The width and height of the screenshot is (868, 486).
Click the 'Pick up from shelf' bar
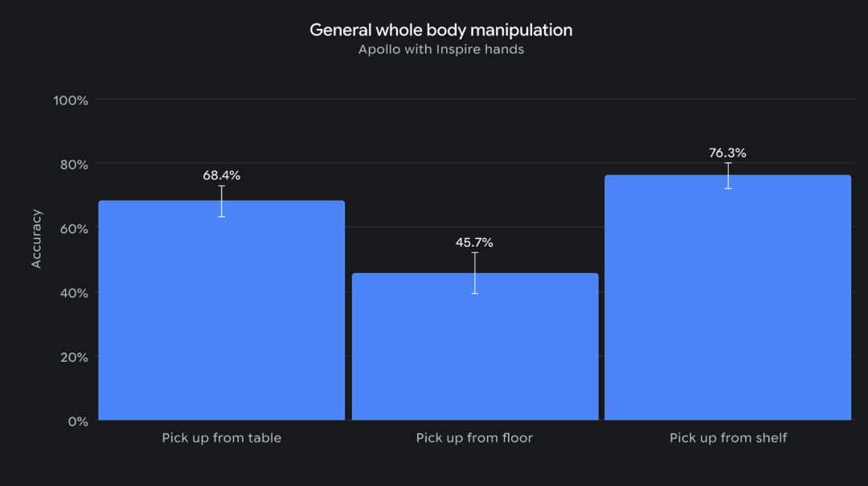pos(727,297)
